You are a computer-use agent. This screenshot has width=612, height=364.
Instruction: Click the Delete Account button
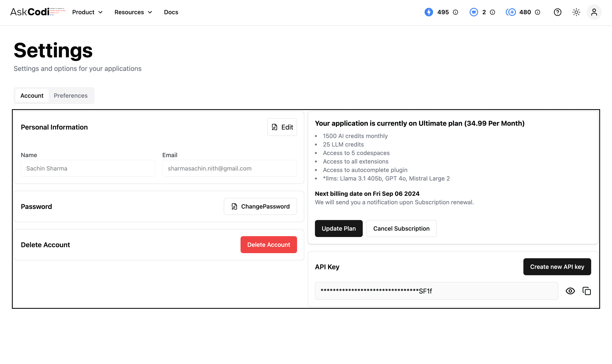(269, 244)
